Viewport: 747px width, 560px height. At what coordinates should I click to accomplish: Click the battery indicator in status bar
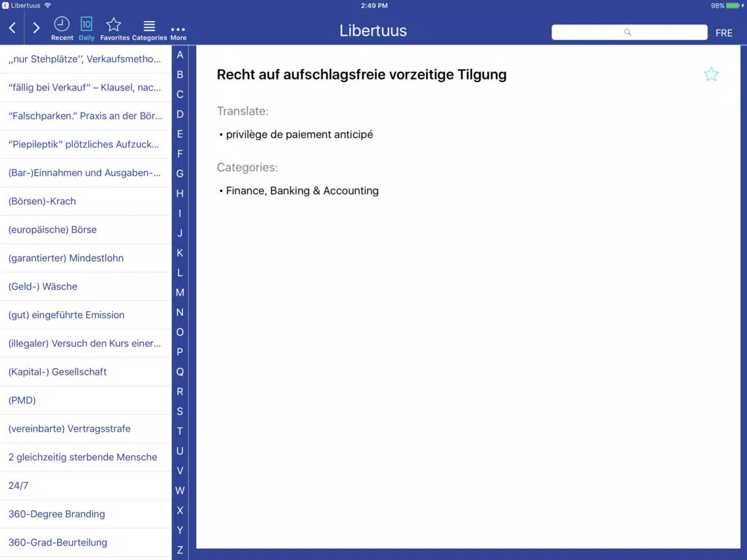[734, 6]
